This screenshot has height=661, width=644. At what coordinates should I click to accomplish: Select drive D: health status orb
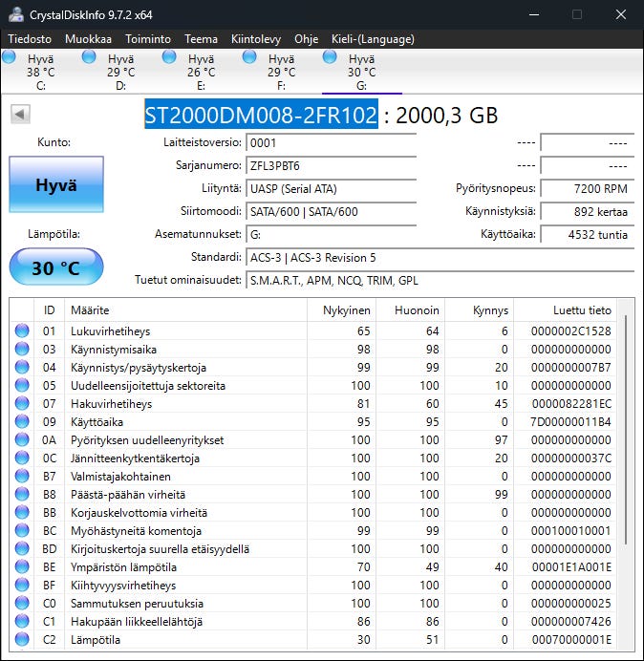pyautogui.click(x=90, y=58)
